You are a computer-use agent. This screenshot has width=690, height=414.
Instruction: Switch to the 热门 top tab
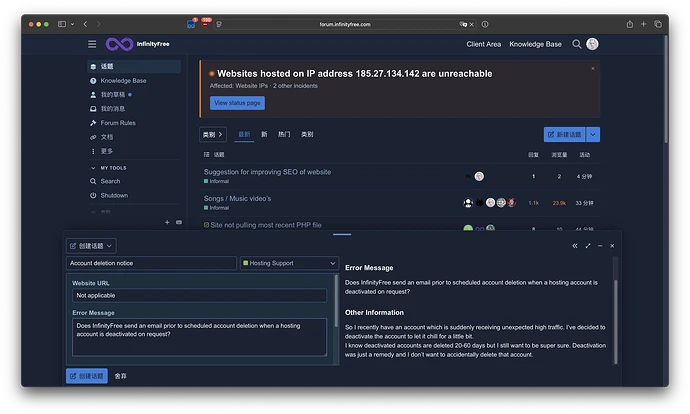pos(284,134)
